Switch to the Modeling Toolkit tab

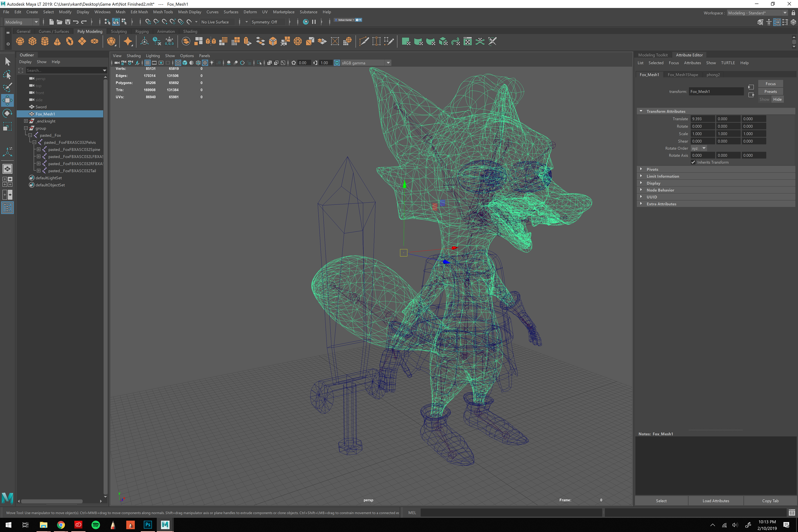[653, 55]
